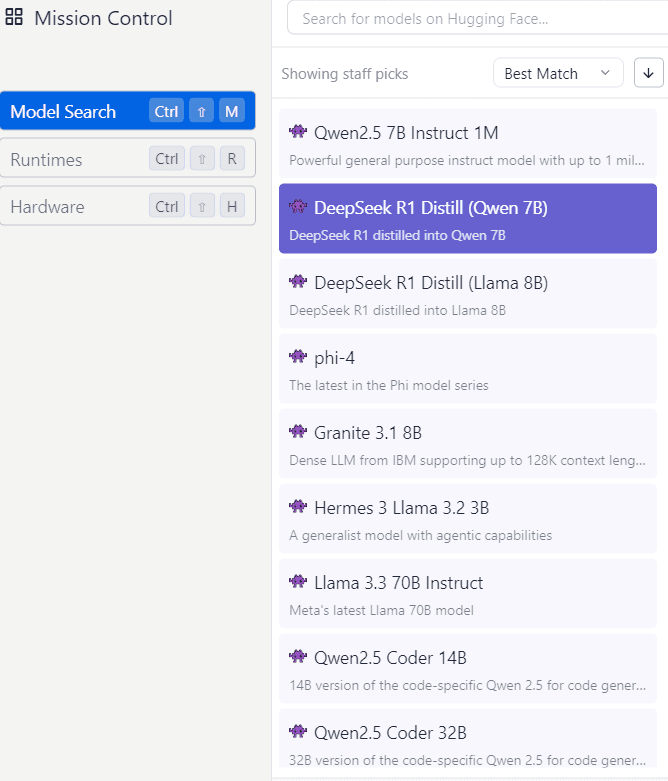Click the H key badge on Hardware
668x781 pixels.
click(232, 206)
